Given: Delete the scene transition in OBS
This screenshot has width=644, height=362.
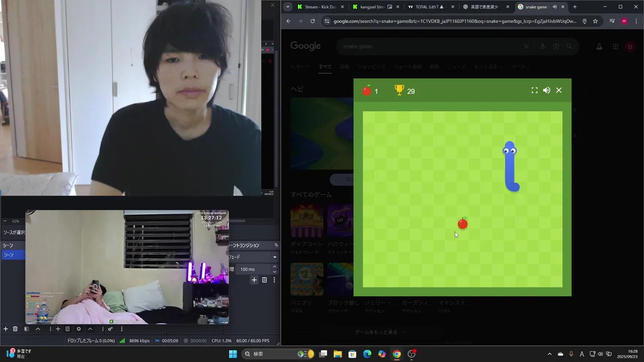Looking at the screenshot, I should (x=265, y=280).
